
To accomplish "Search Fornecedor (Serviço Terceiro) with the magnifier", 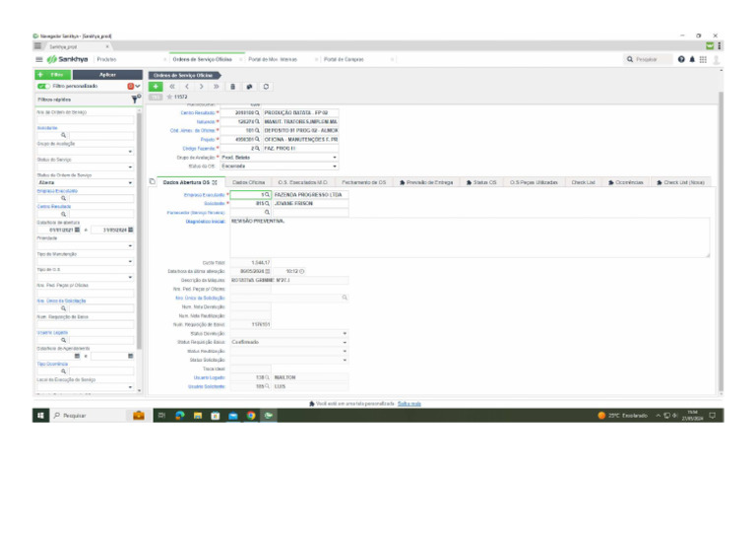I will click(x=267, y=212).
